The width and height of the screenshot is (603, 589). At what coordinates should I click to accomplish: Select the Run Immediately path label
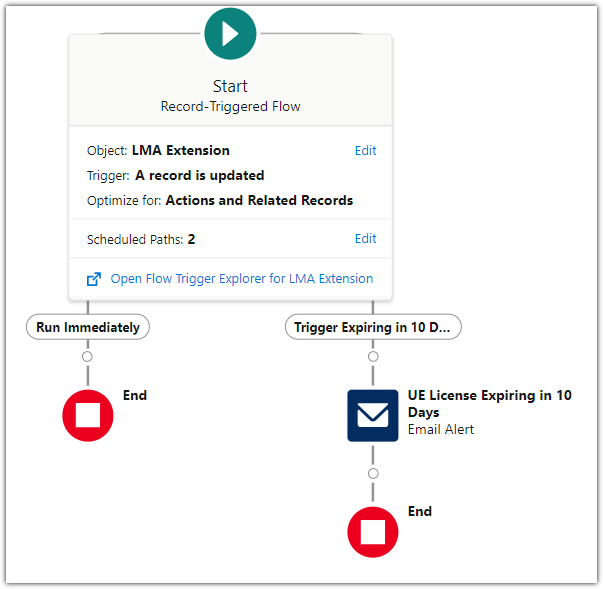point(88,327)
